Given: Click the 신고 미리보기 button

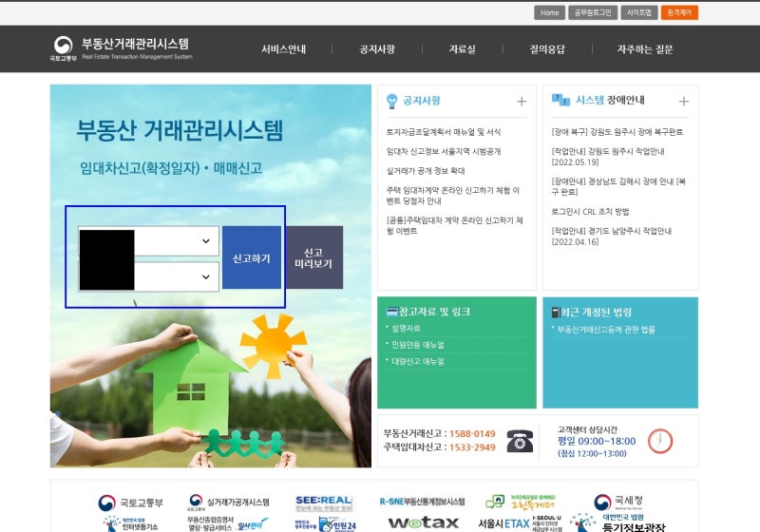Looking at the screenshot, I should (313, 257).
